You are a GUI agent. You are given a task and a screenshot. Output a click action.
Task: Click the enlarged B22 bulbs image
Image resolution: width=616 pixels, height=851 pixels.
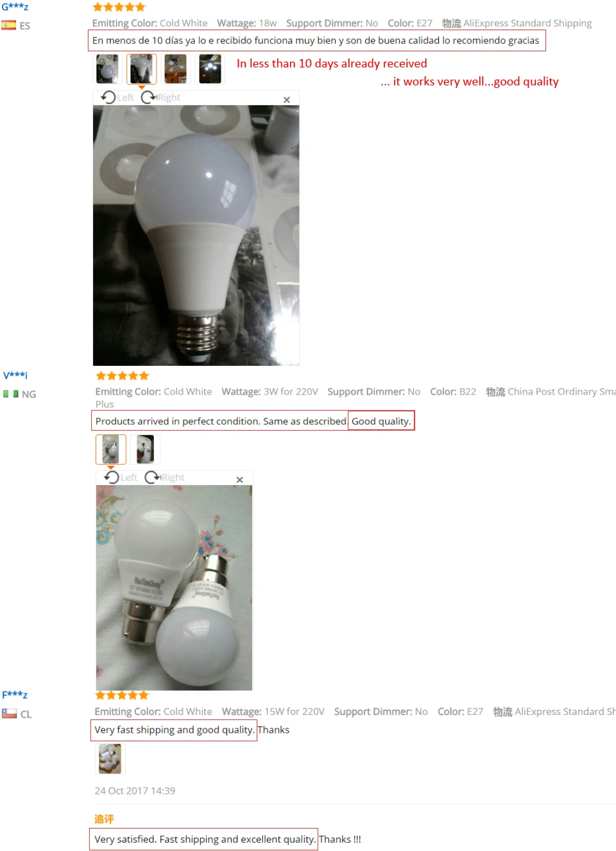point(175,588)
